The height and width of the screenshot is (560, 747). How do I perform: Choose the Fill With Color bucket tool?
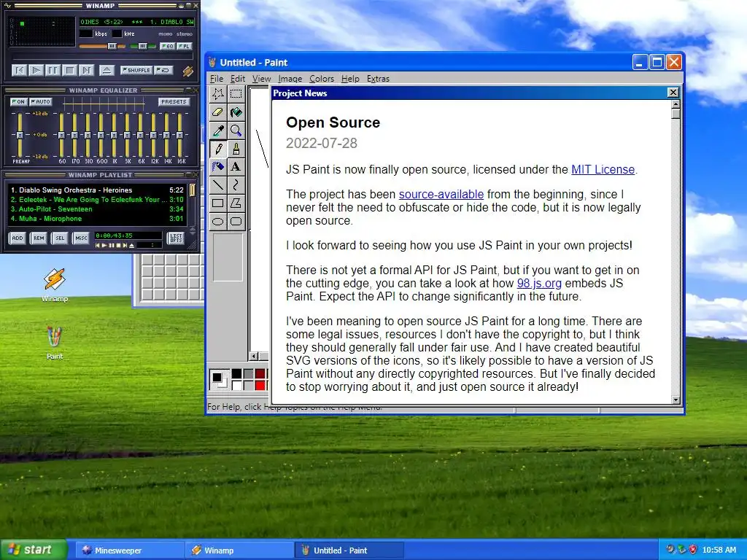pos(236,112)
